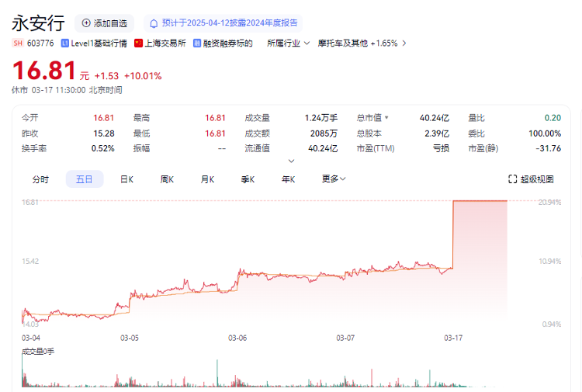Screen dimensions: 582x392
Task: Switch to the 日K tab
Action: click(x=126, y=179)
